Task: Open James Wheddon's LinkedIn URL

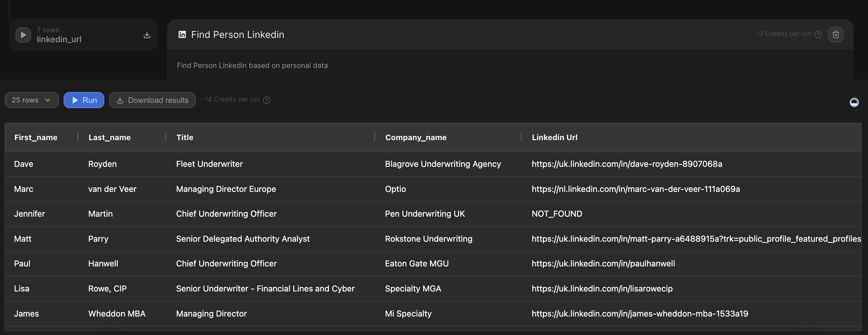Action: click(639, 314)
